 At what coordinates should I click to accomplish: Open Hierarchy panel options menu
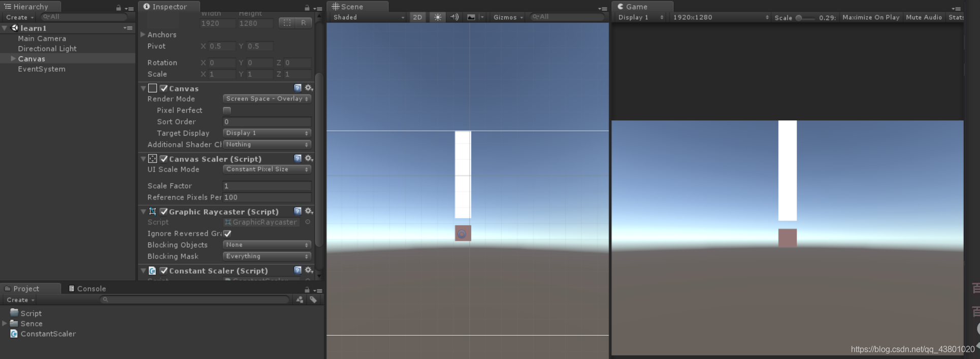point(129,8)
